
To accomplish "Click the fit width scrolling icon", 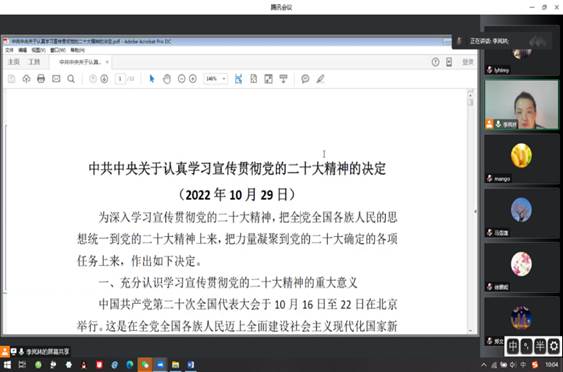I will pos(238,79).
